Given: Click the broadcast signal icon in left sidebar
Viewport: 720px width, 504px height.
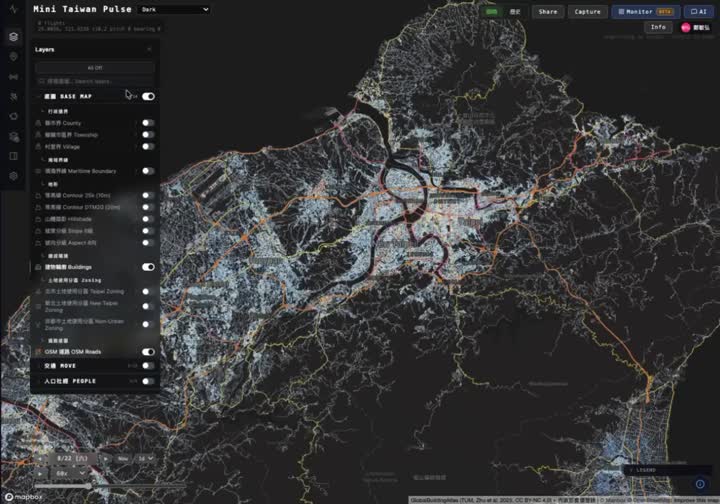Looking at the screenshot, I should [x=13, y=77].
